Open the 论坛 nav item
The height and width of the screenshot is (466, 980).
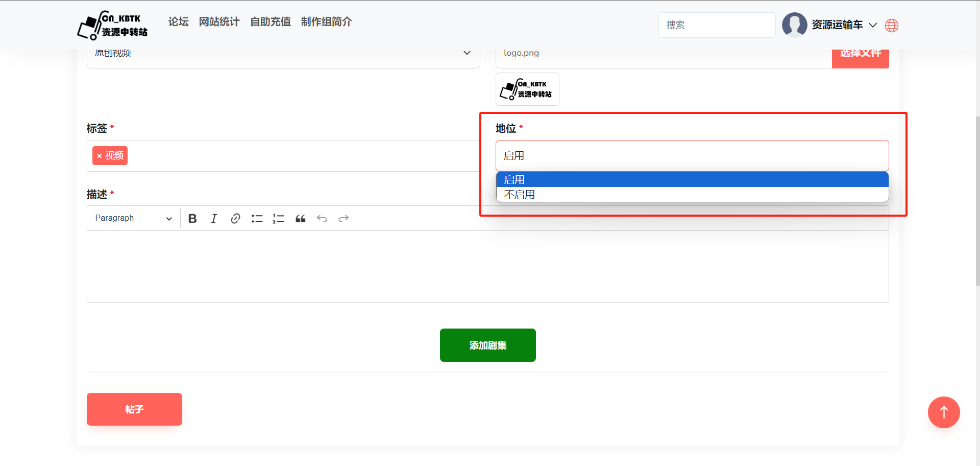pyautogui.click(x=178, y=22)
